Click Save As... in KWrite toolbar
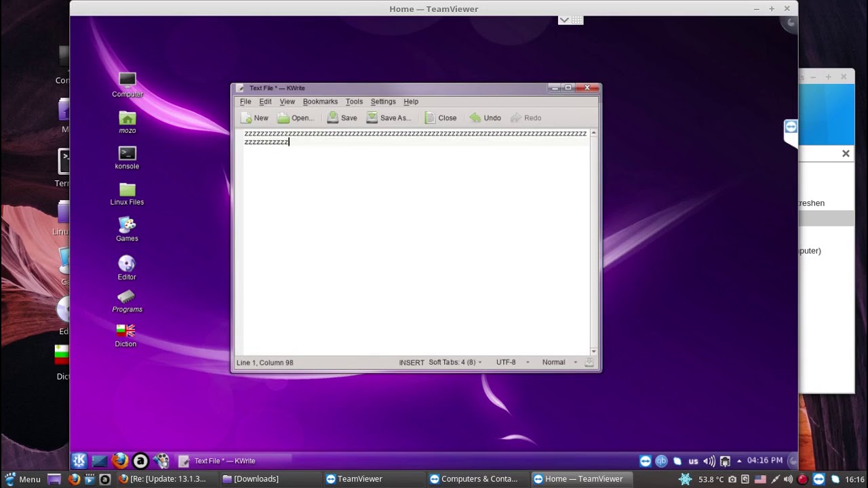This screenshot has width=868, height=488. click(x=389, y=118)
